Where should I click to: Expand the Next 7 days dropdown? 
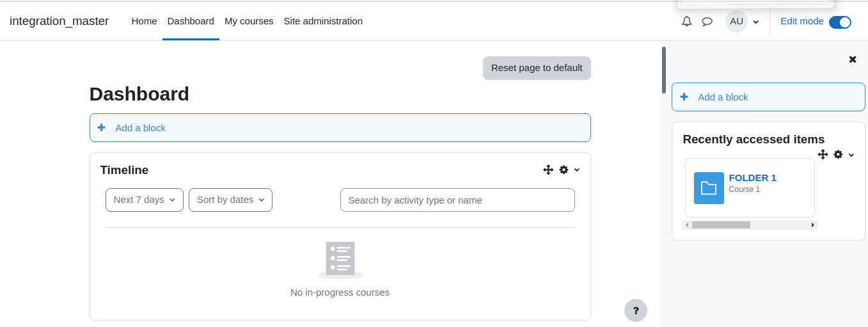pyautogui.click(x=145, y=200)
